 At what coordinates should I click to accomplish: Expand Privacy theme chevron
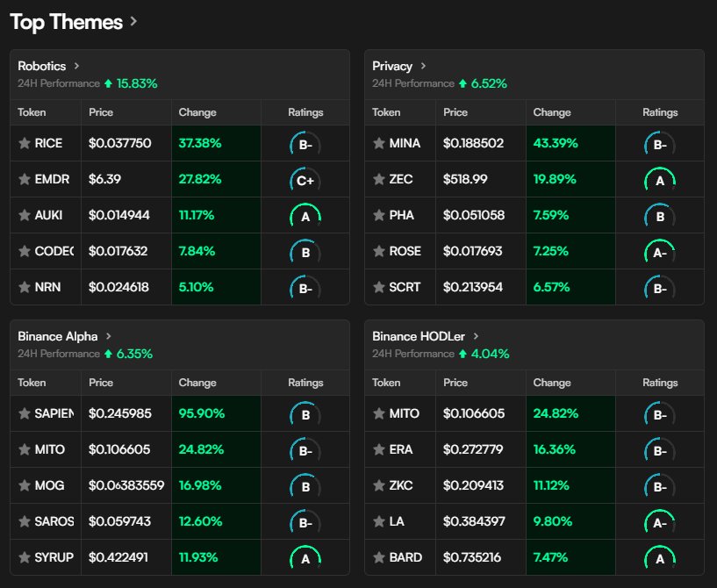423,66
